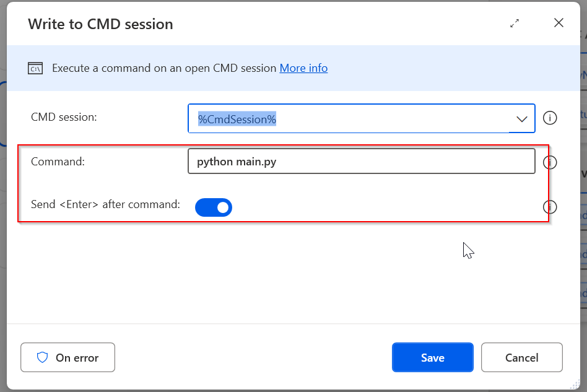
Task: Disable the Send Enter after command toggle
Action: pos(214,207)
